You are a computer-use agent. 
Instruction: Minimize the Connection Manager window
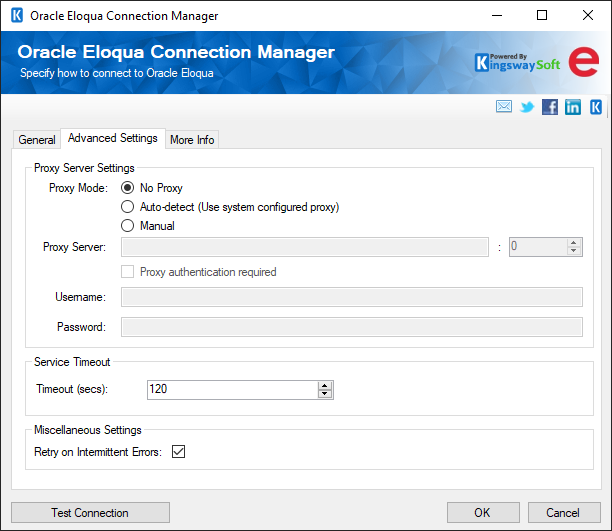496,16
